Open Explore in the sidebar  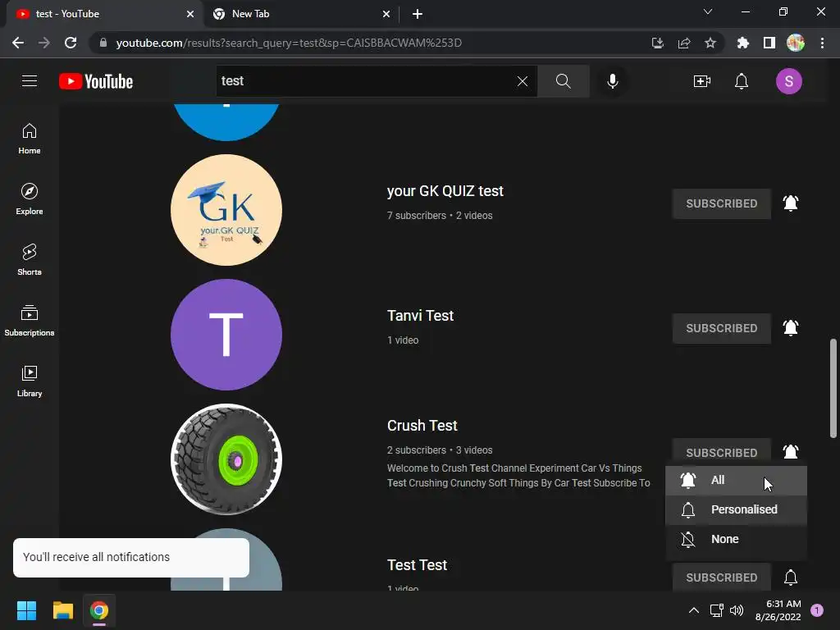30,199
